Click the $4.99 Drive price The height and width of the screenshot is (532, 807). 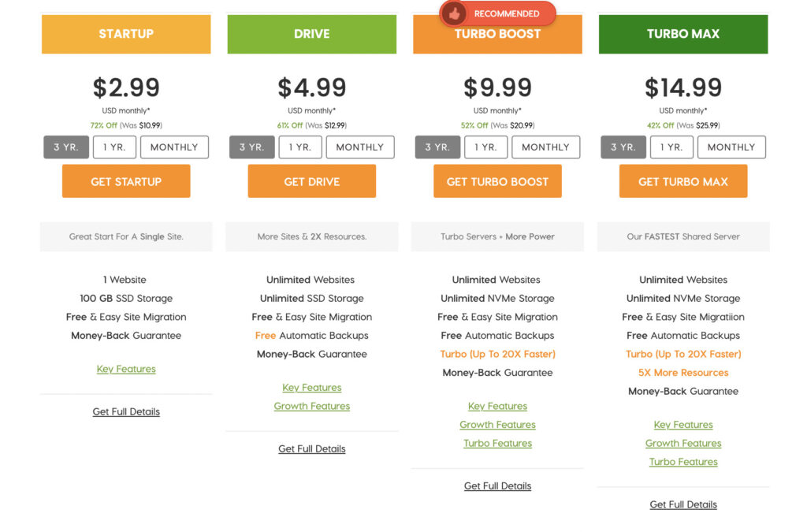pyautogui.click(x=312, y=87)
